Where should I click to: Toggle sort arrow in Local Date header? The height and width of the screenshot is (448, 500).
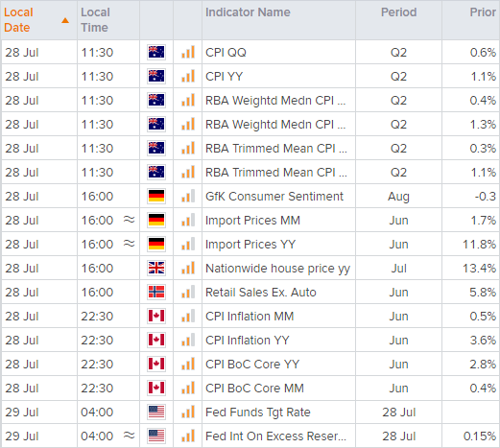(x=65, y=20)
